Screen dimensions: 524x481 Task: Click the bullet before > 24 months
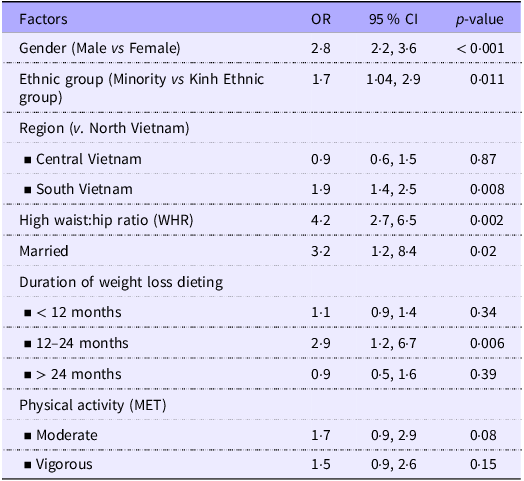(28, 375)
